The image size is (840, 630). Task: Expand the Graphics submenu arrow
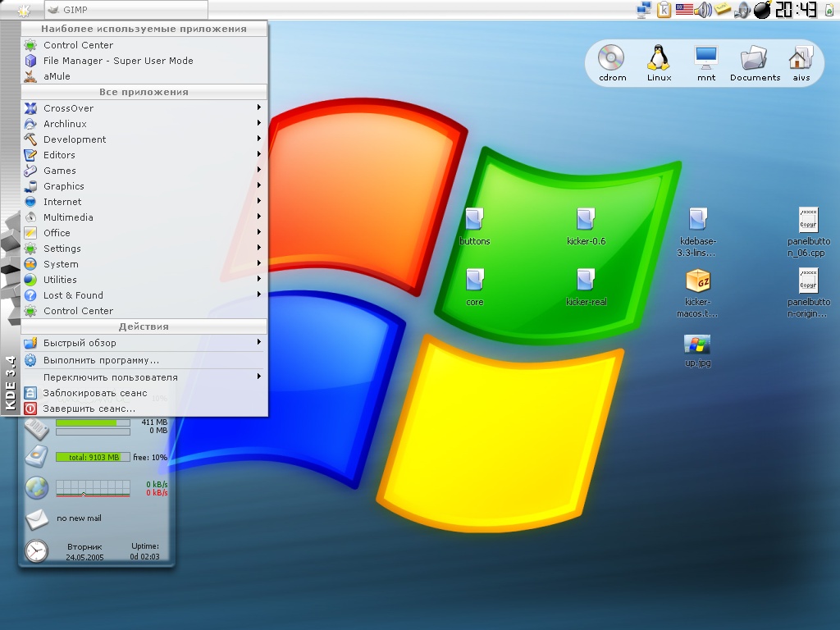[x=258, y=185]
